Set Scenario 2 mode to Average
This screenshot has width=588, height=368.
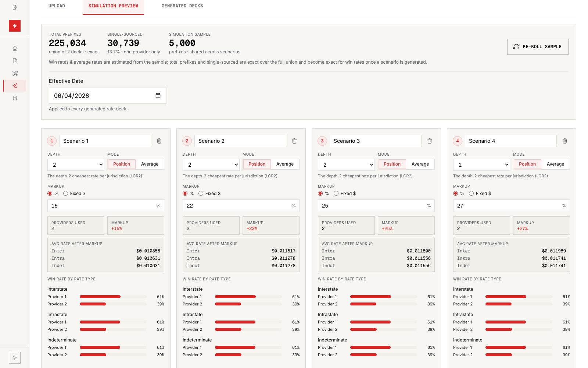(x=285, y=164)
